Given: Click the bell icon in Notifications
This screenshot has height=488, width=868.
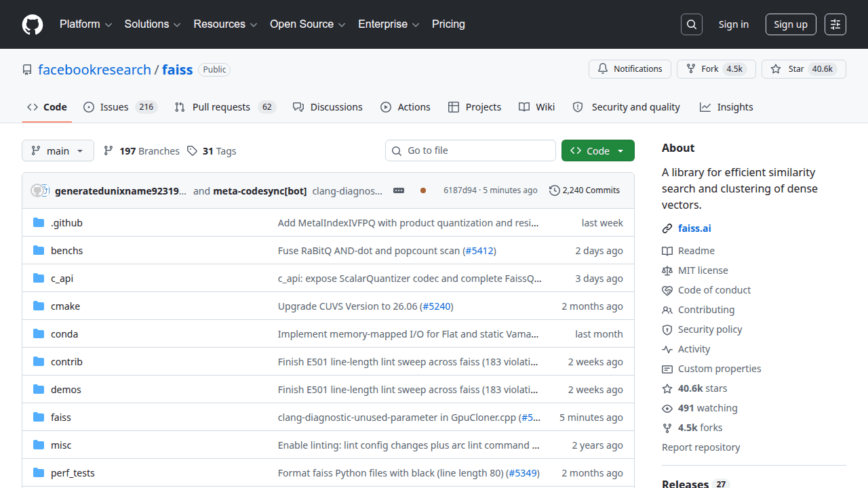Looking at the screenshot, I should 603,69.
